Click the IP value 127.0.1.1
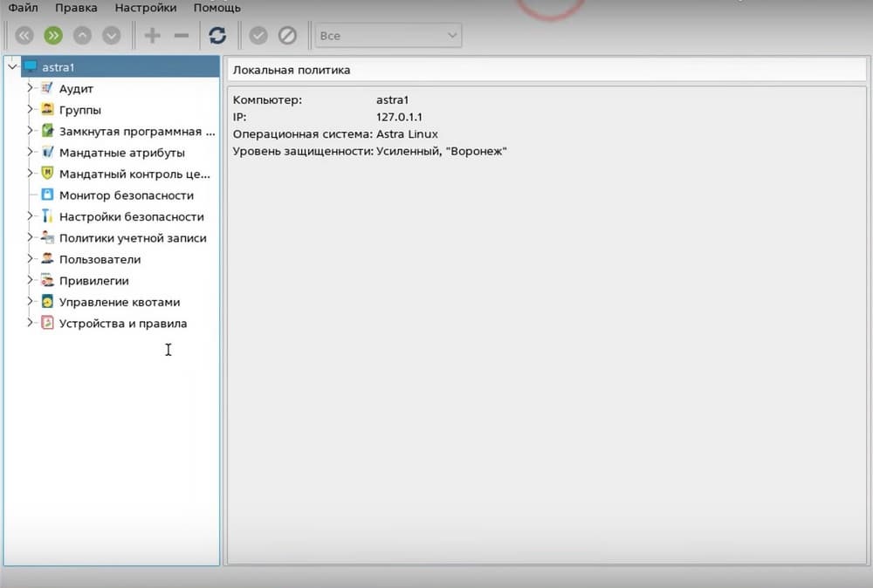Image resolution: width=873 pixels, height=588 pixels. pos(399,117)
